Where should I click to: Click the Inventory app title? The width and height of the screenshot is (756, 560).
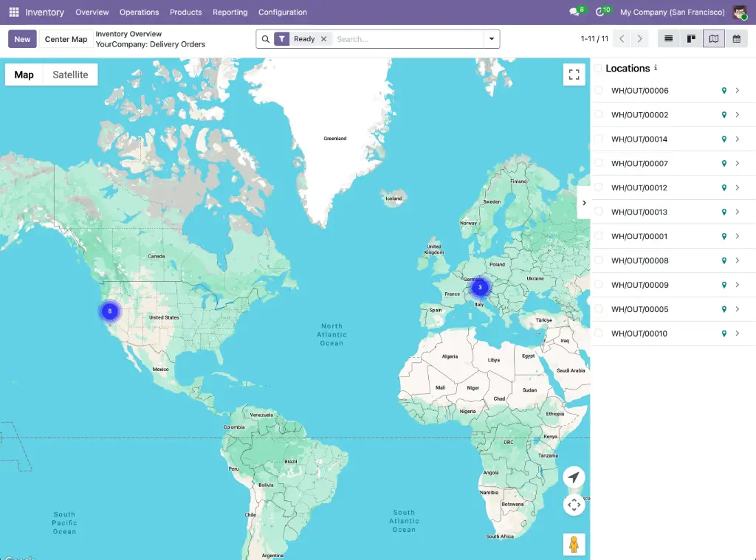(44, 12)
